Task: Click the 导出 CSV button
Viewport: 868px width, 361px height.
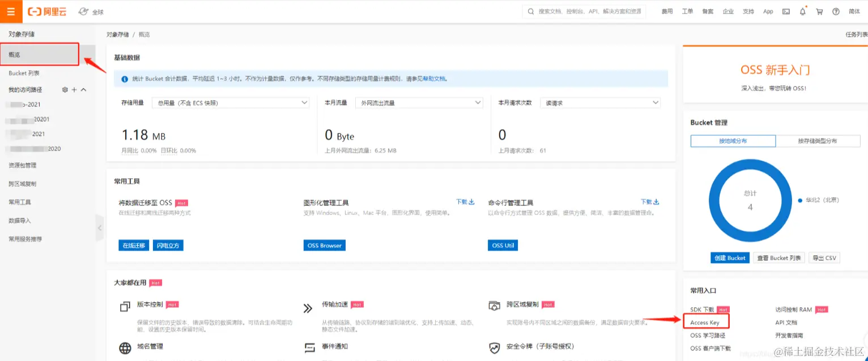Action: tap(824, 258)
